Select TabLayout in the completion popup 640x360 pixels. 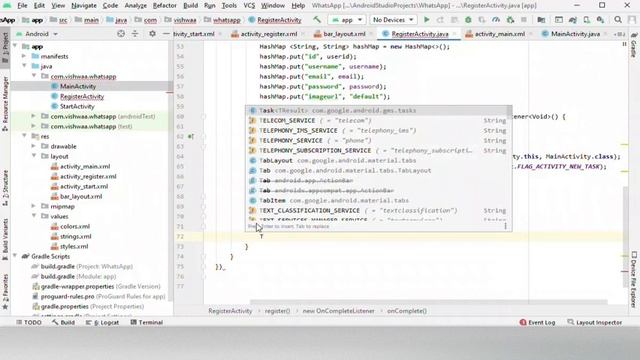click(378, 160)
